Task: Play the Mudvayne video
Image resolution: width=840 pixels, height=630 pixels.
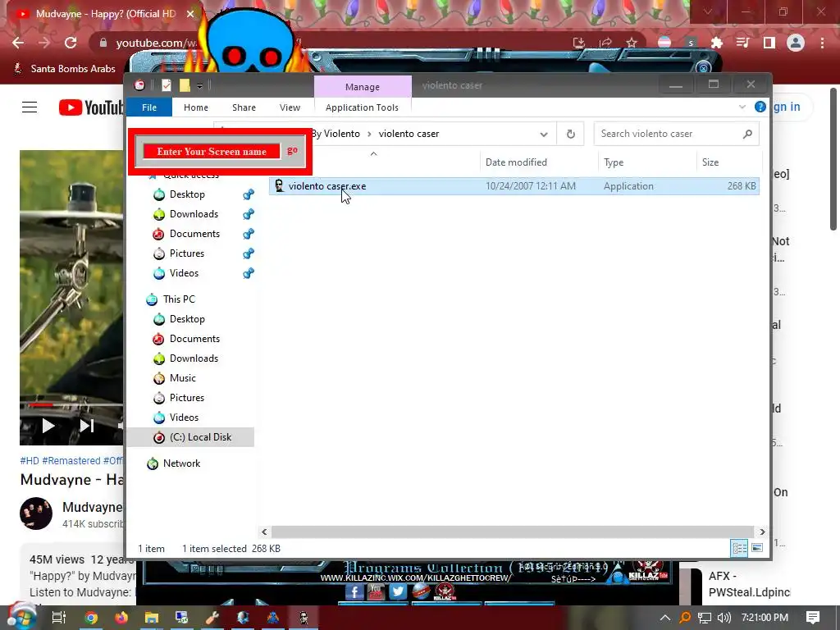Action: (48, 426)
